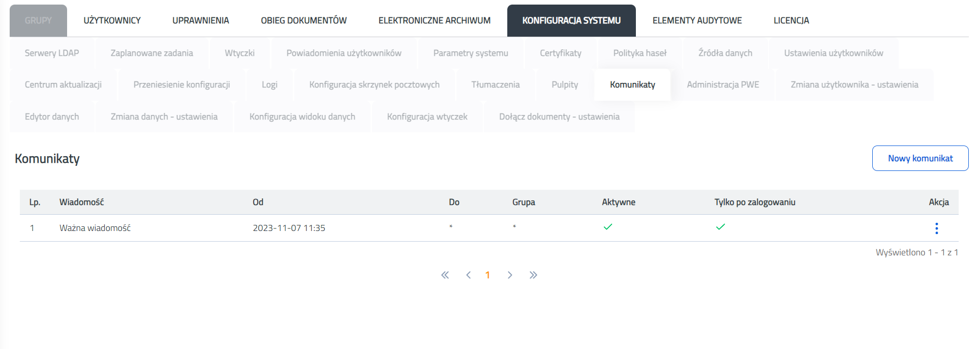Jump to the last page with double-right arrows
Image resolution: width=980 pixels, height=349 pixels.
pos(533,275)
